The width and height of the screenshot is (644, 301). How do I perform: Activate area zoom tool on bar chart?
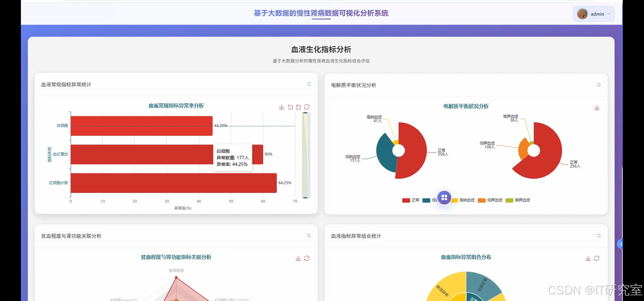point(290,107)
